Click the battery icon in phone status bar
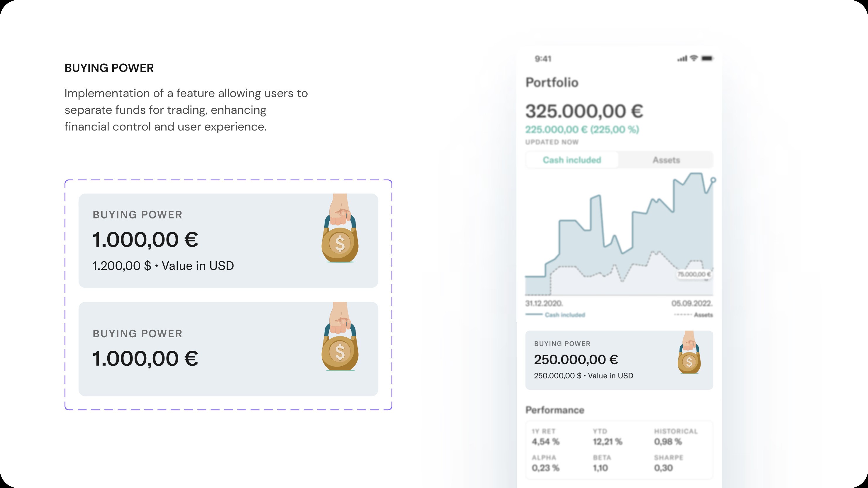Image resolution: width=868 pixels, height=488 pixels. (707, 58)
